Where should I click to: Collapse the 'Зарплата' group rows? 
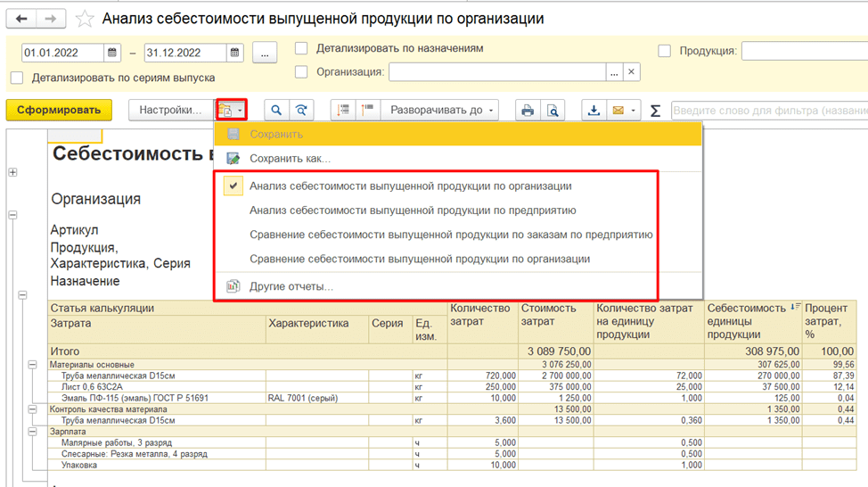33,431
